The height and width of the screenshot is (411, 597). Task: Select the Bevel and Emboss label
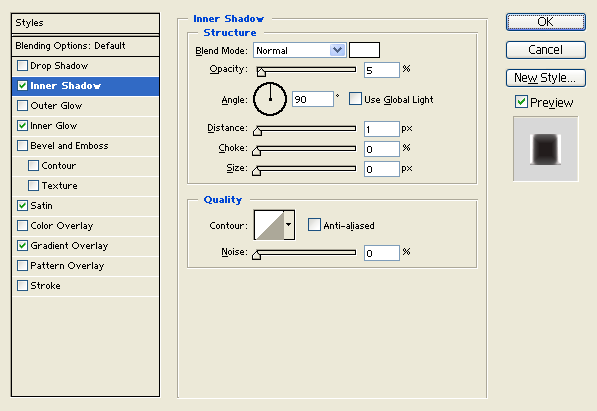(69, 146)
